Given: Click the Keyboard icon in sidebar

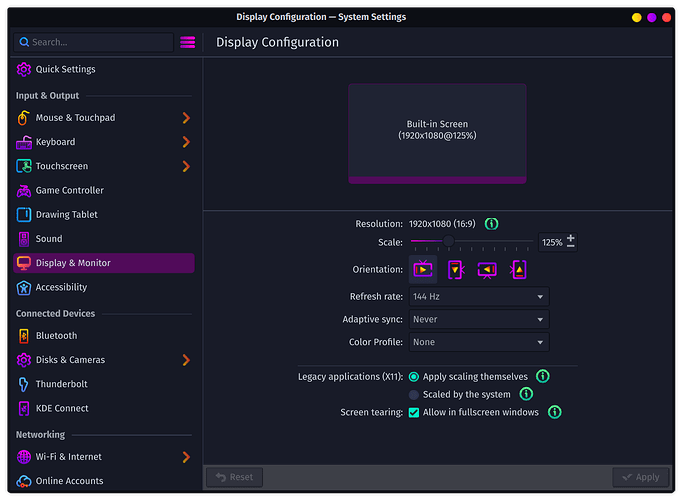Looking at the screenshot, I should (x=23, y=142).
